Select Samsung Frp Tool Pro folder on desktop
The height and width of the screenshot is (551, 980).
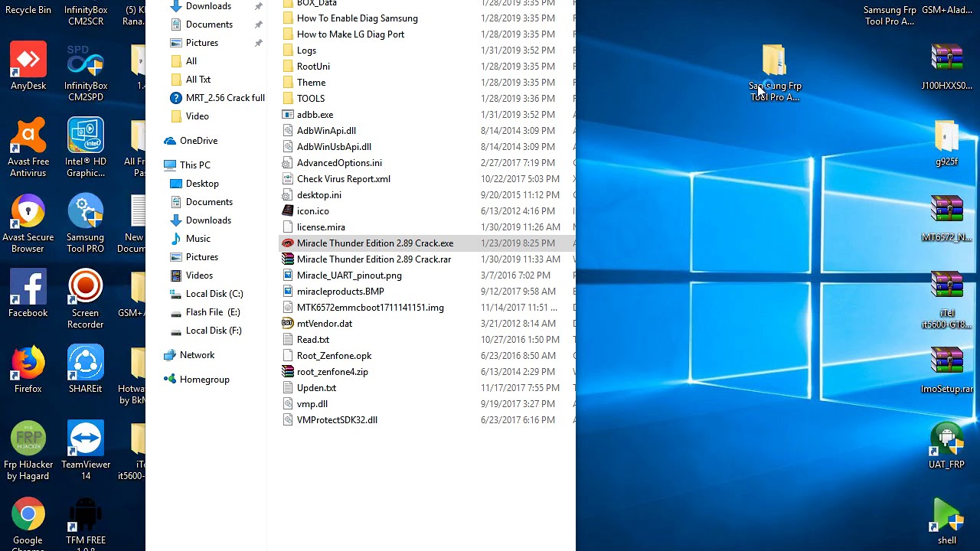coord(774,73)
